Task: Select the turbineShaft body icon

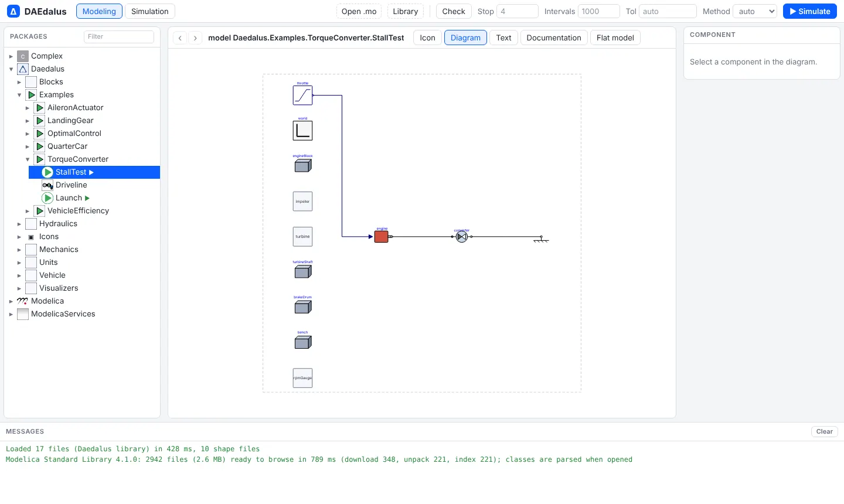Action: tap(302, 271)
